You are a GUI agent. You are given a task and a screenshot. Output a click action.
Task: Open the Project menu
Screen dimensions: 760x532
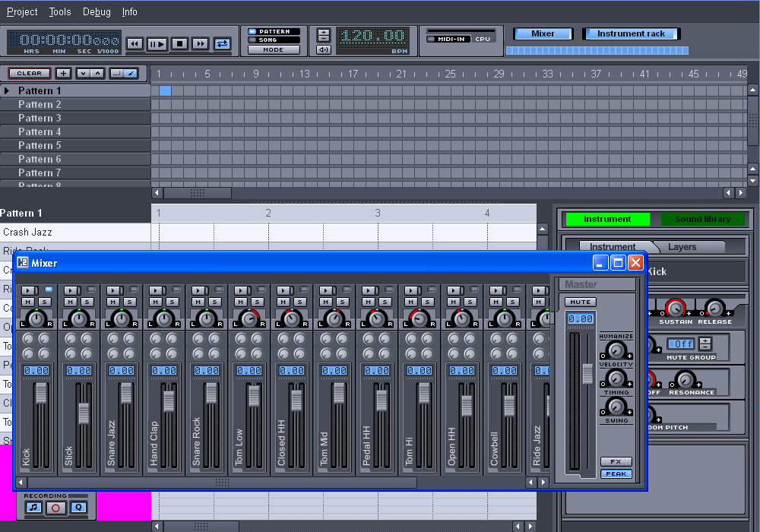(x=22, y=11)
